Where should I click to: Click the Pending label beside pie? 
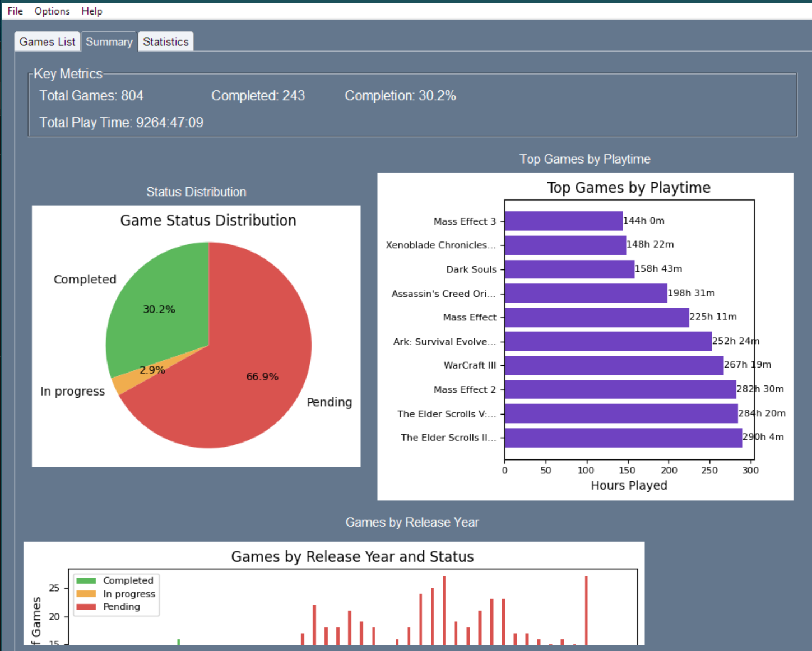point(330,402)
